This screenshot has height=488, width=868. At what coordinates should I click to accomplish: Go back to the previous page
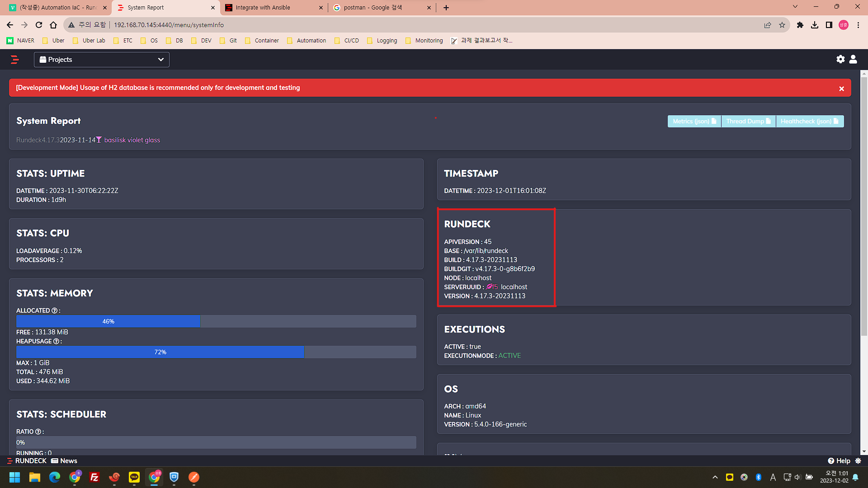click(10, 25)
